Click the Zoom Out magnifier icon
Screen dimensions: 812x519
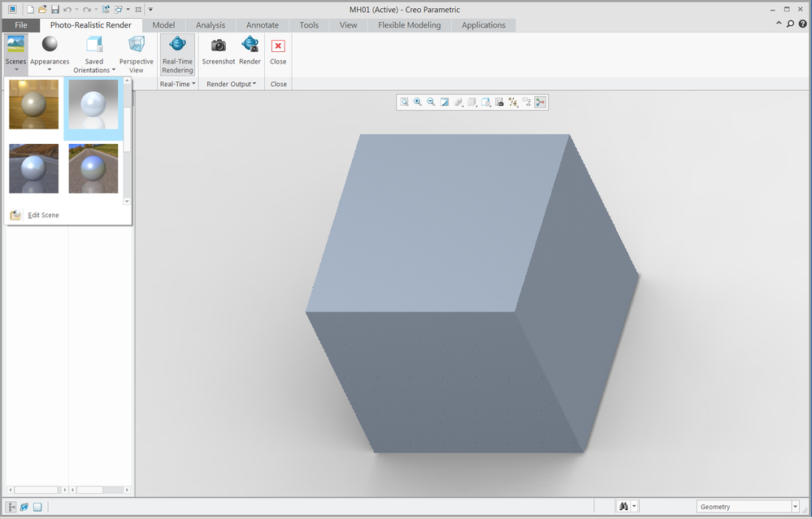point(431,102)
